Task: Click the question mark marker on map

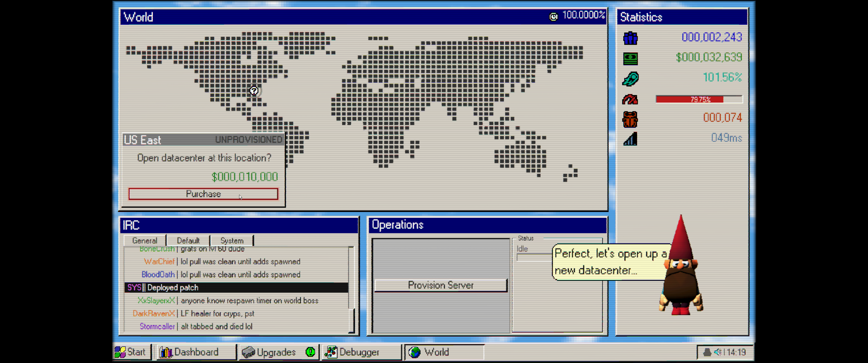Action: (254, 90)
